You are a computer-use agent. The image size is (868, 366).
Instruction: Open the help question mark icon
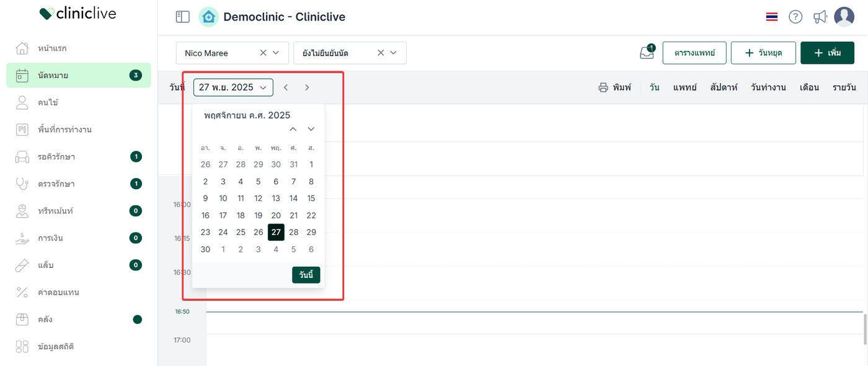click(x=795, y=17)
